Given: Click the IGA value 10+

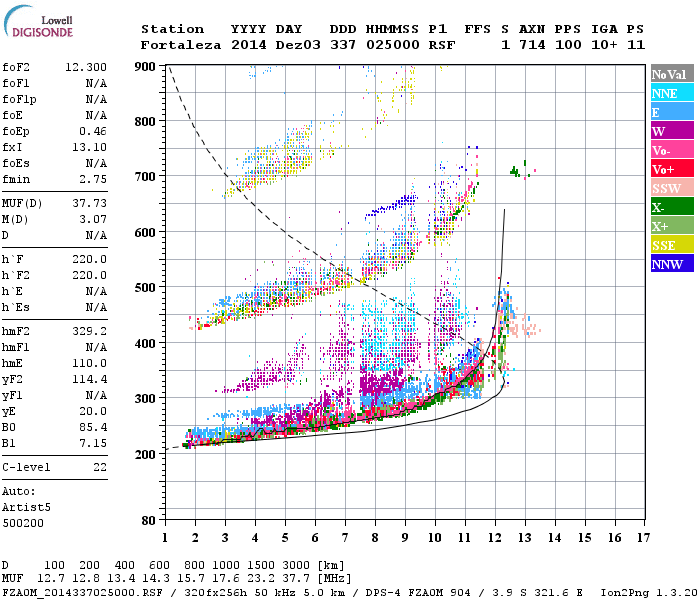Looking at the screenshot, I should point(604,45).
